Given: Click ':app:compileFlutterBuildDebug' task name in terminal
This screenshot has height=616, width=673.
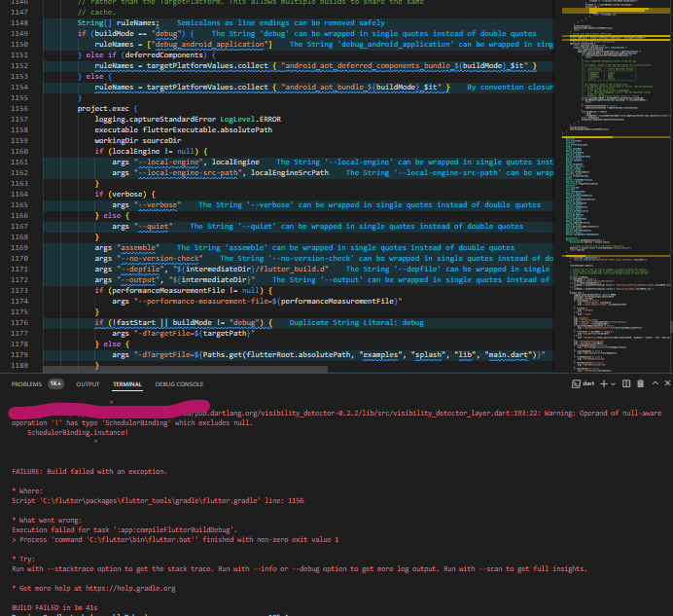Looking at the screenshot, I should pyautogui.click(x=173, y=529).
